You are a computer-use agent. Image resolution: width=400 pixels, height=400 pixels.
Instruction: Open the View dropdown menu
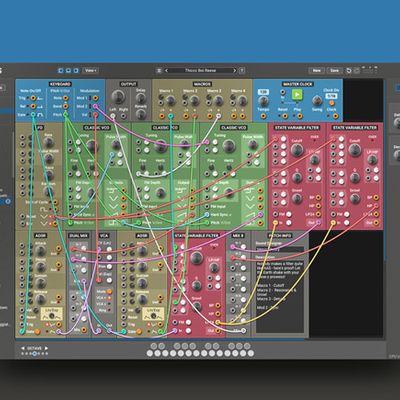90,70
